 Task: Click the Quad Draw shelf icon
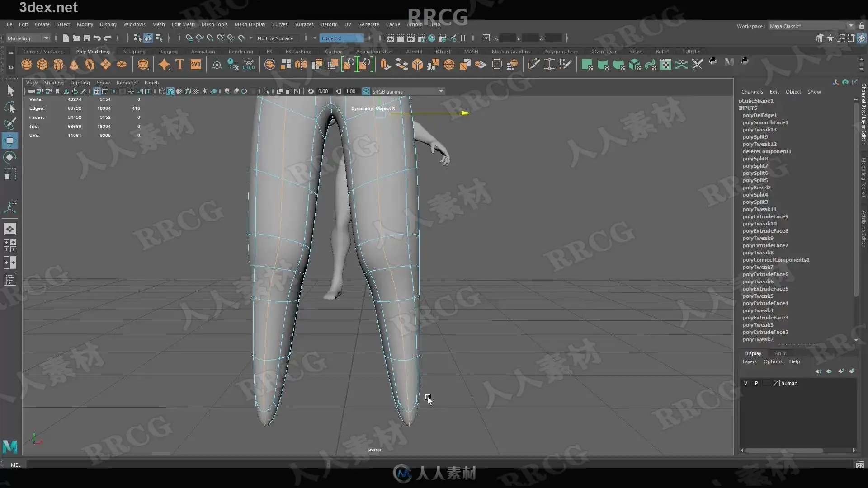click(x=565, y=65)
